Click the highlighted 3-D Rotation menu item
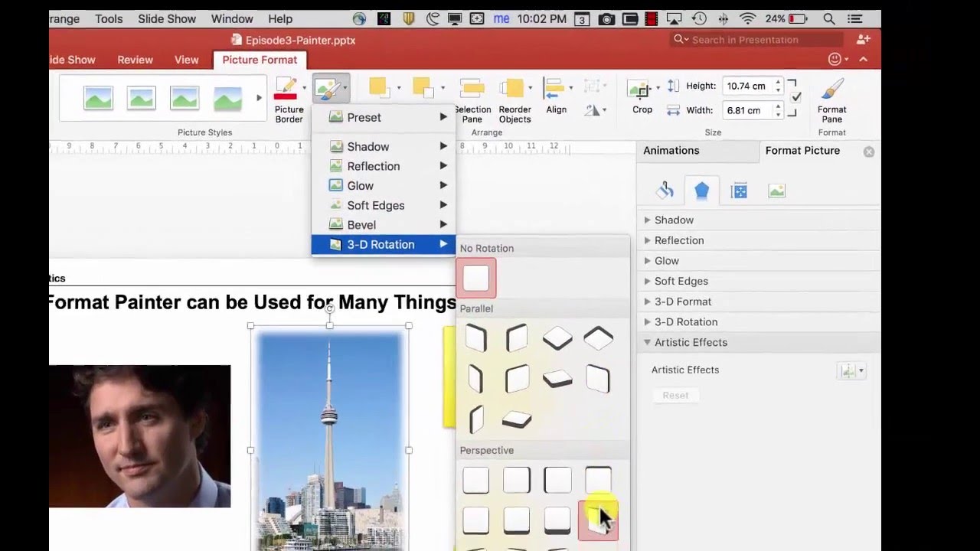Viewport: 980px width, 551px height. [383, 244]
